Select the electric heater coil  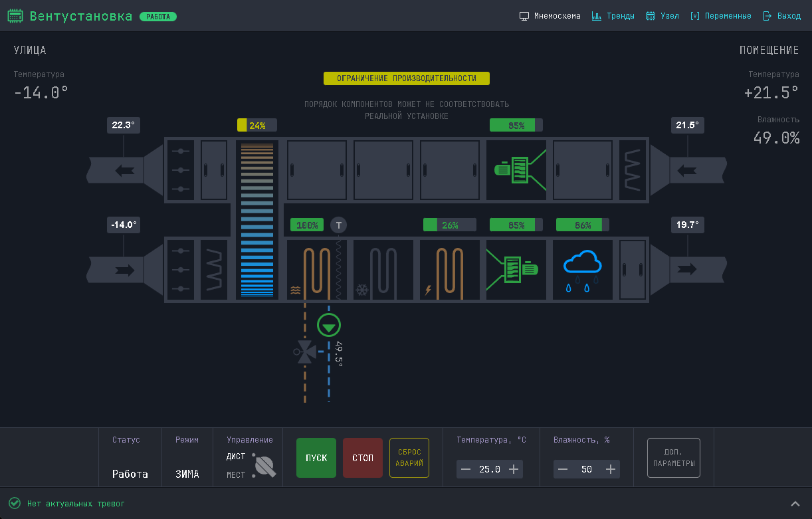tap(450, 269)
